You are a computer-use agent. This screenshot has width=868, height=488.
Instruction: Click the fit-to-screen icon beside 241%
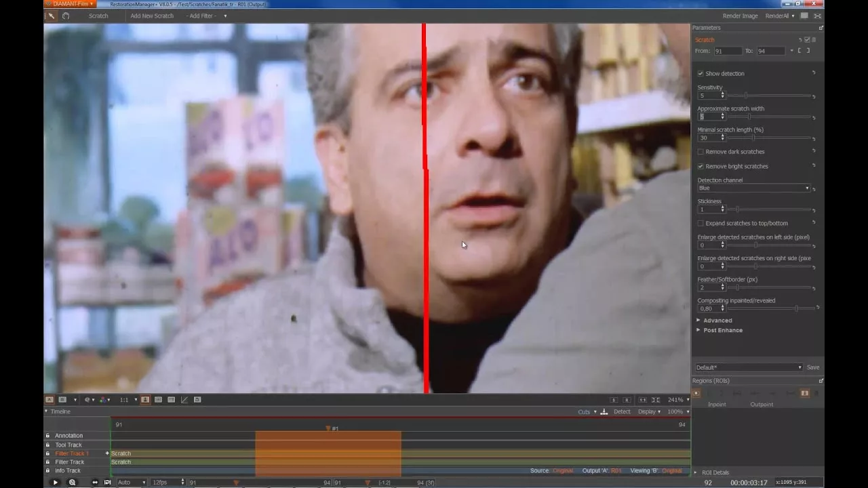655,400
